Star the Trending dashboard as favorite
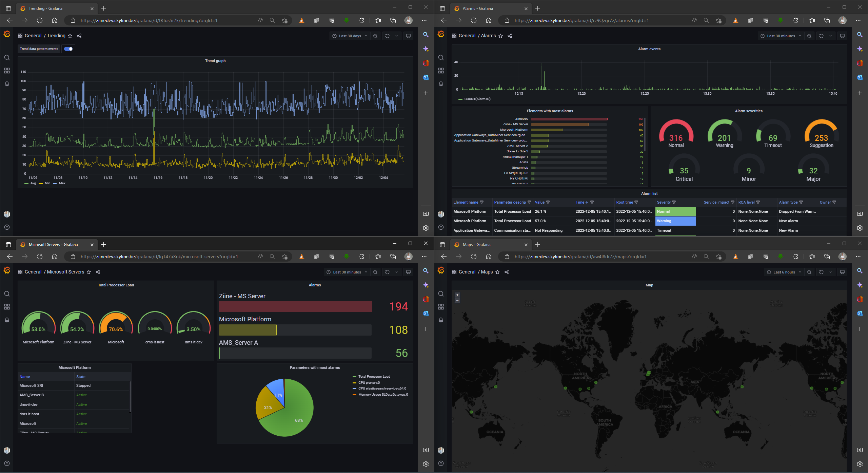This screenshot has width=868, height=473. tap(70, 36)
